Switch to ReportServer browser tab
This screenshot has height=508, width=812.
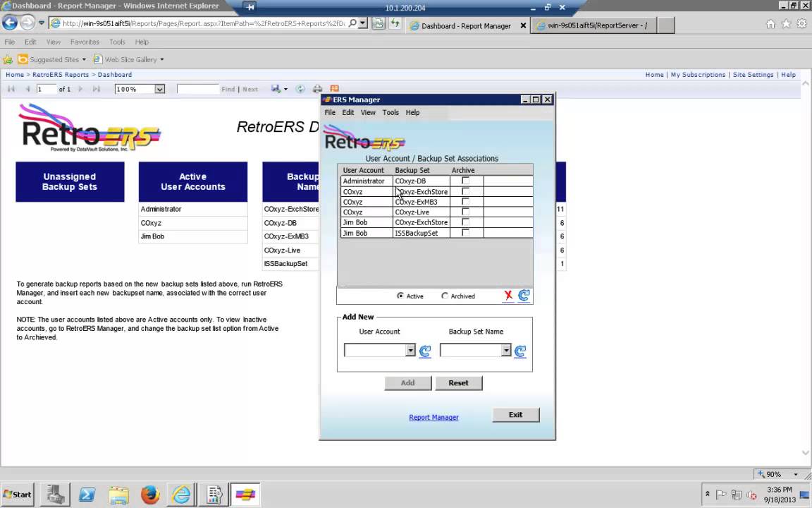pos(594,25)
